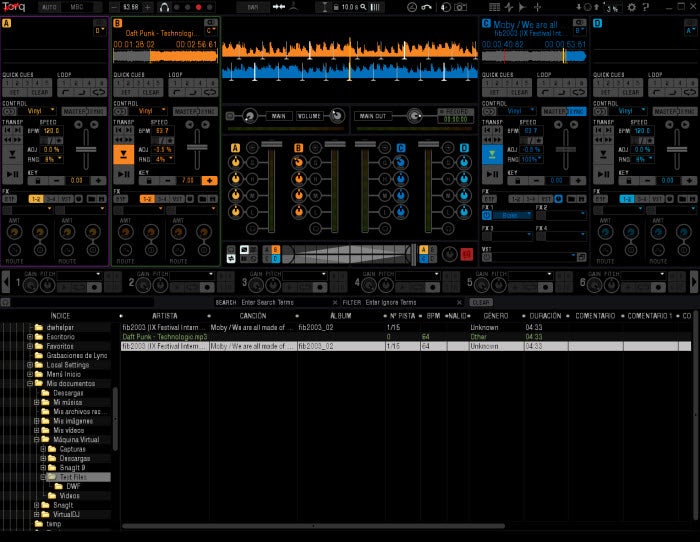The height and width of the screenshot is (542, 700).
Task: Click the Torq logo in the top-left corner
Action: tap(14, 7)
